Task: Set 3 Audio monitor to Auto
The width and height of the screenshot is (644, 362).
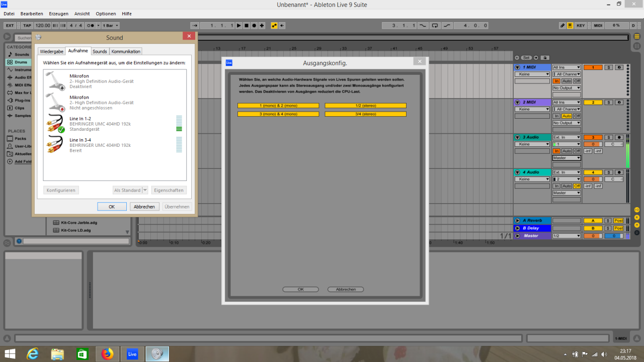Action: 567,151
